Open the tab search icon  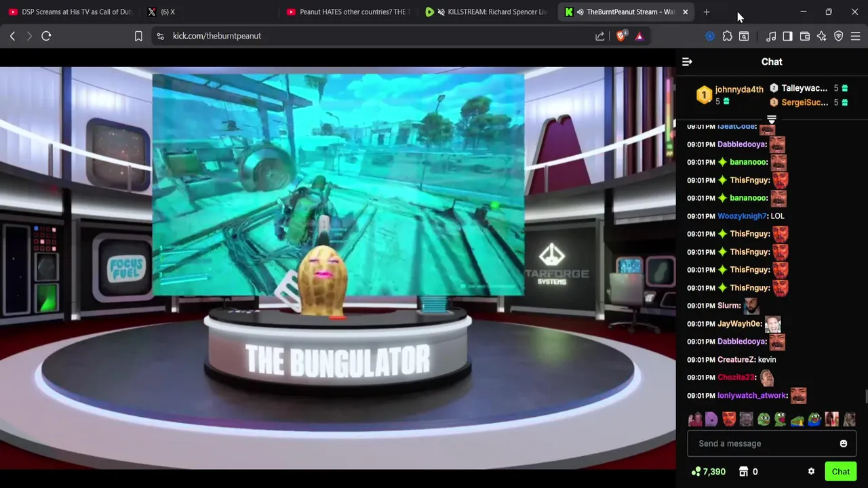[744, 36]
